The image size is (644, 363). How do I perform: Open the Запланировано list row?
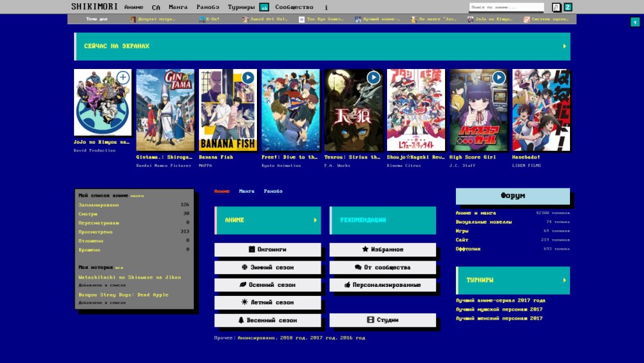(133, 205)
